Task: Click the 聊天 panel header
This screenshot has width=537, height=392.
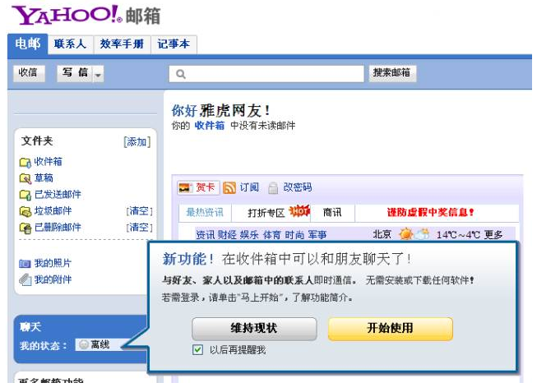Action: 30,327
